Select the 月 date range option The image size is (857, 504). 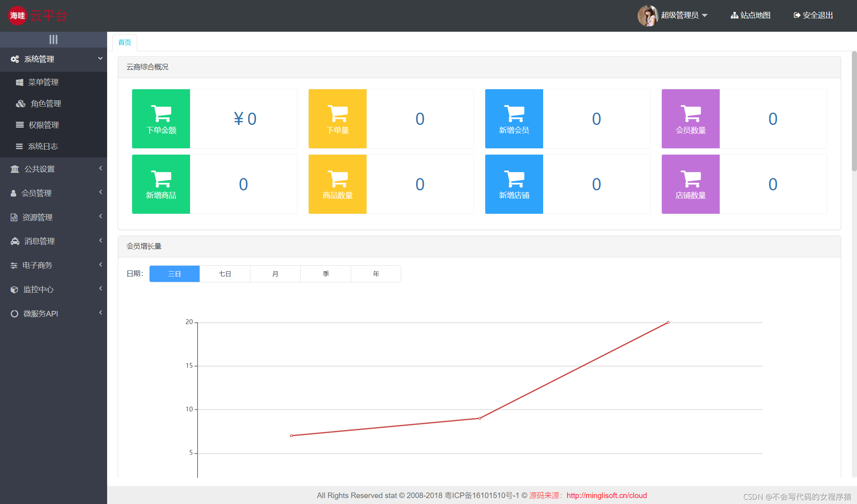point(275,274)
